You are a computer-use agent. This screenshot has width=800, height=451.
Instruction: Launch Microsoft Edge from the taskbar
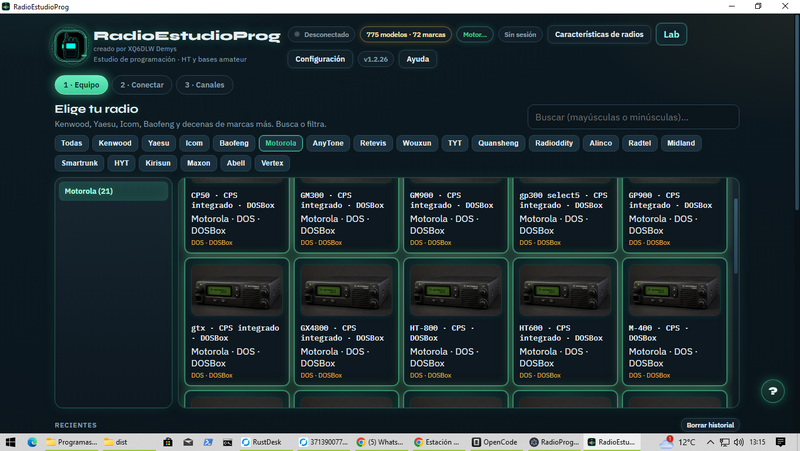point(32,442)
